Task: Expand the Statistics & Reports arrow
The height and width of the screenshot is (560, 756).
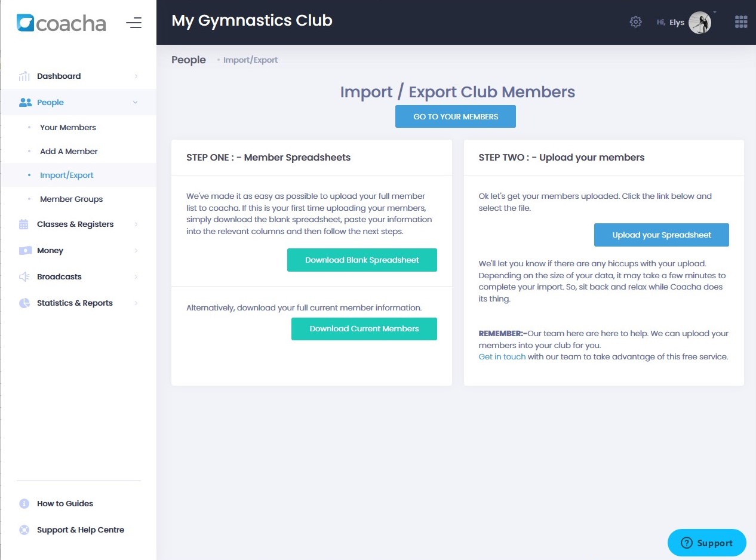Action: click(136, 303)
